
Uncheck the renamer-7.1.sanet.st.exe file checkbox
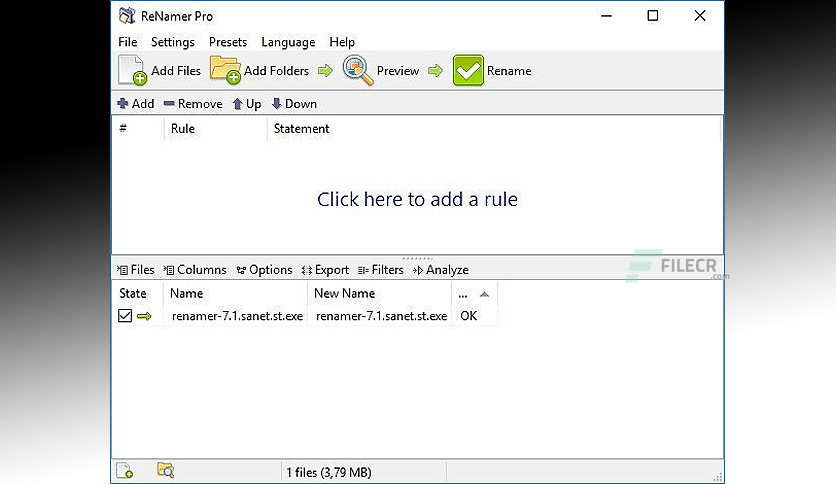pos(125,316)
